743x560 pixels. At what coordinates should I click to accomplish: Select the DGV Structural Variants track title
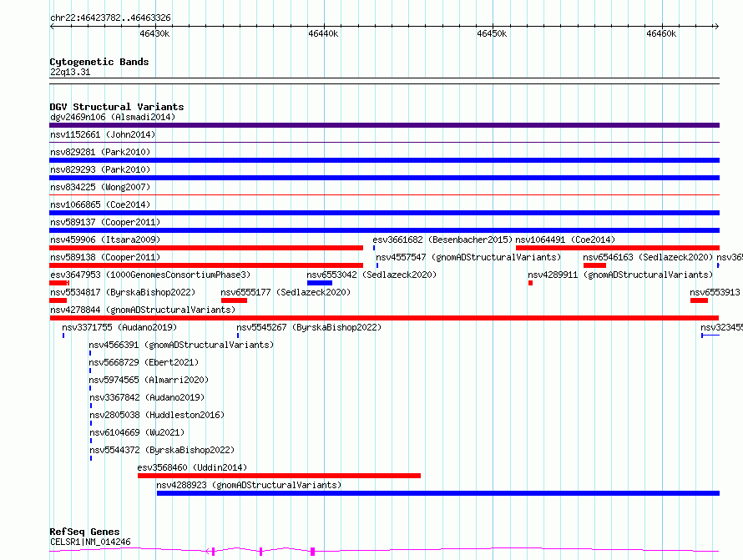[x=117, y=107]
